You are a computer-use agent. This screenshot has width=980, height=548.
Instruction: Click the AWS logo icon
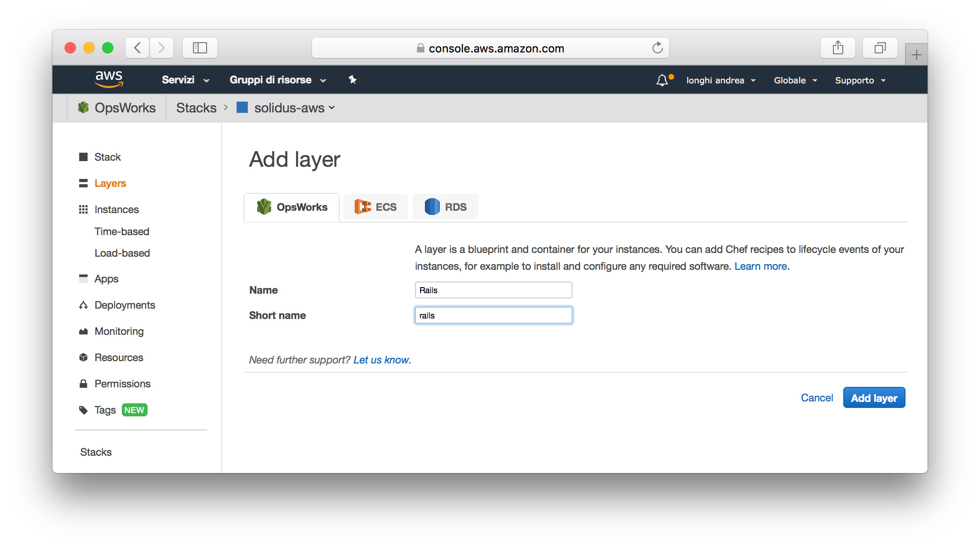[109, 79]
